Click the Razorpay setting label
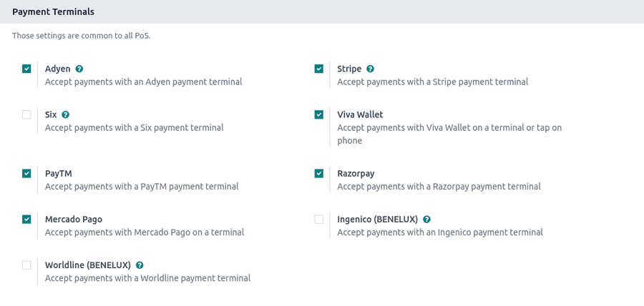Viewport: 644px width, 306px height. pos(356,174)
